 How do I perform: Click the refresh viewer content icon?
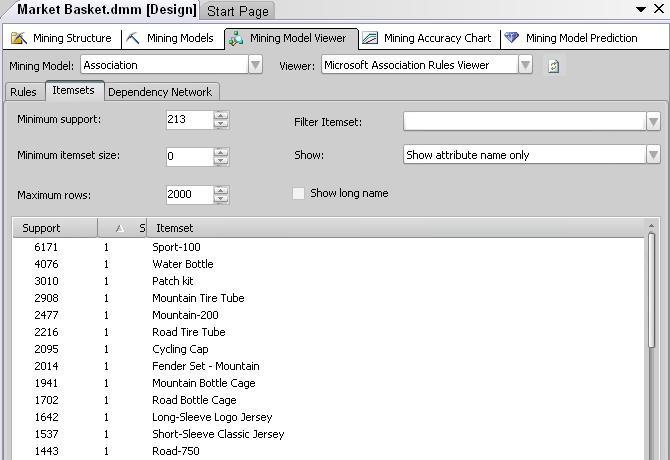(554, 66)
